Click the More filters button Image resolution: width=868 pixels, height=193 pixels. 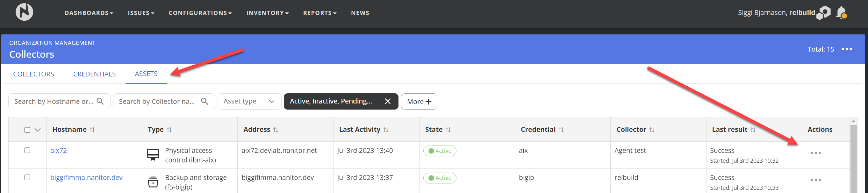click(x=419, y=102)
